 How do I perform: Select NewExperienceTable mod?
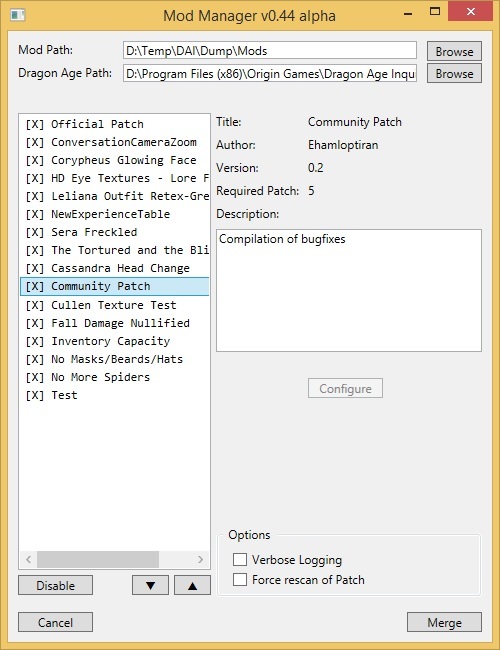114,214
